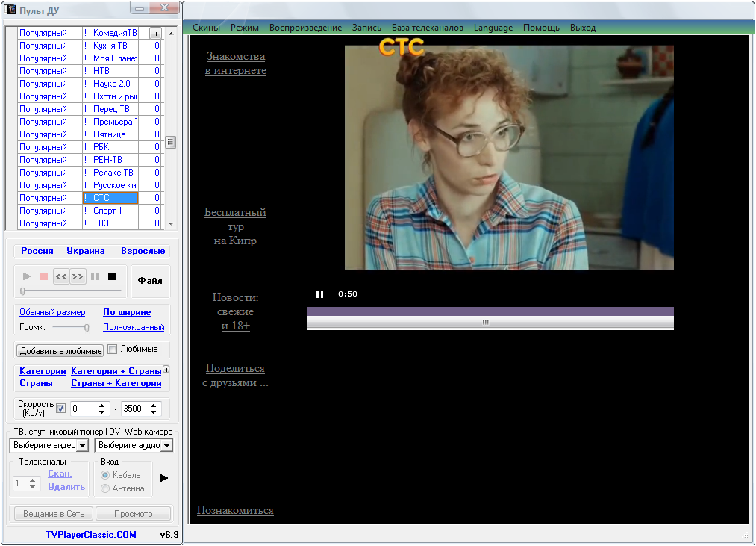This screenshot has height=546, width=756.
Task: Pause the video at 0:50
Action: [x=319, y=294]
